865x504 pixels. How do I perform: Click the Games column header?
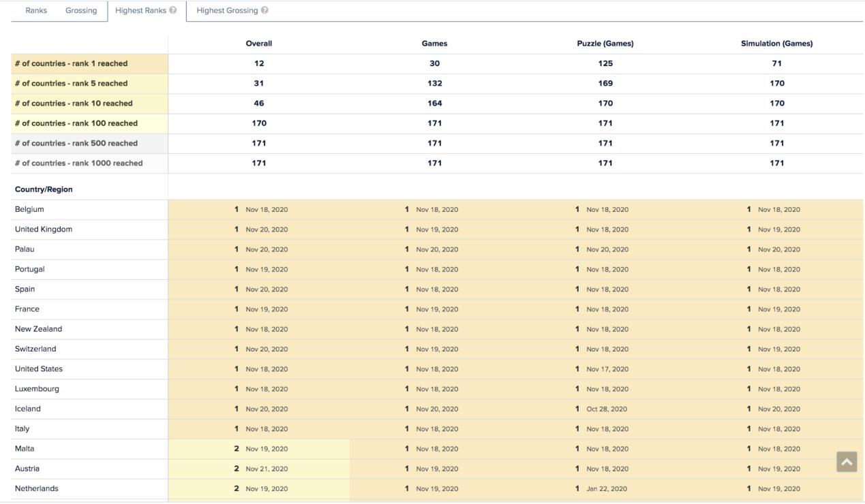(x=435, y=44)
